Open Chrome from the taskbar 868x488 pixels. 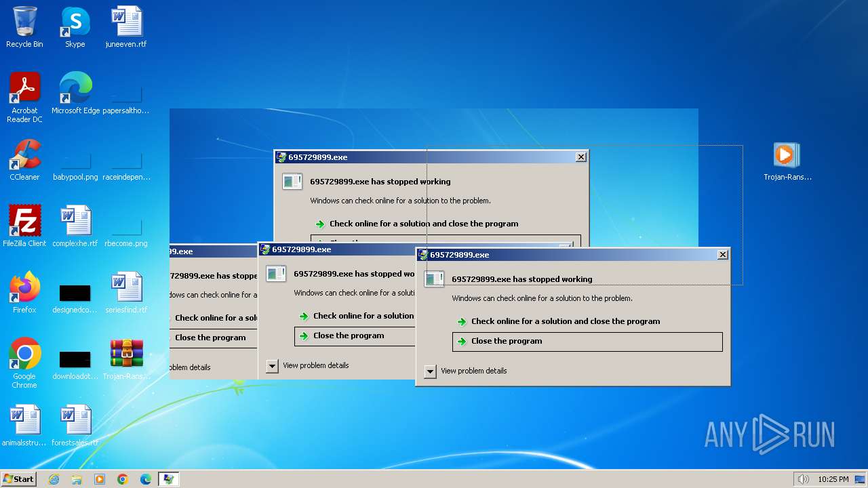[123, 479]
